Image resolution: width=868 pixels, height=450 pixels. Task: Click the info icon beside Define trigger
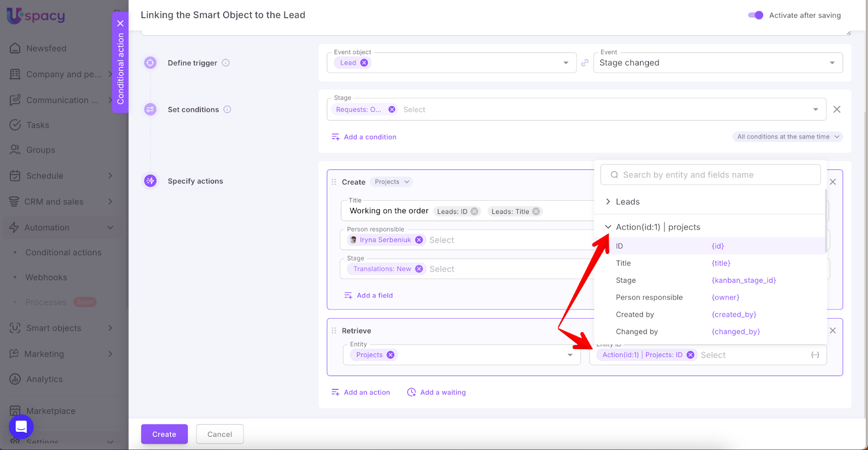pos(226,63)
